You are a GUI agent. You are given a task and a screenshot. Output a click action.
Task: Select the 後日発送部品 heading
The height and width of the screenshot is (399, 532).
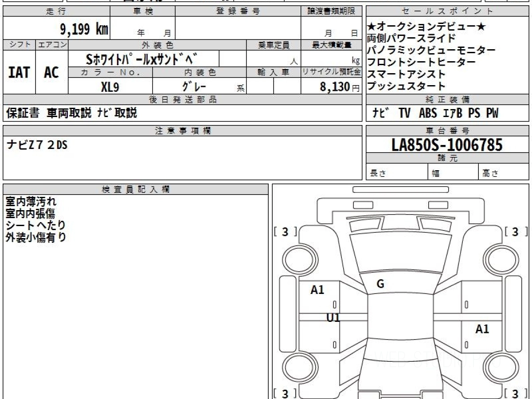(x=183, y=100)
